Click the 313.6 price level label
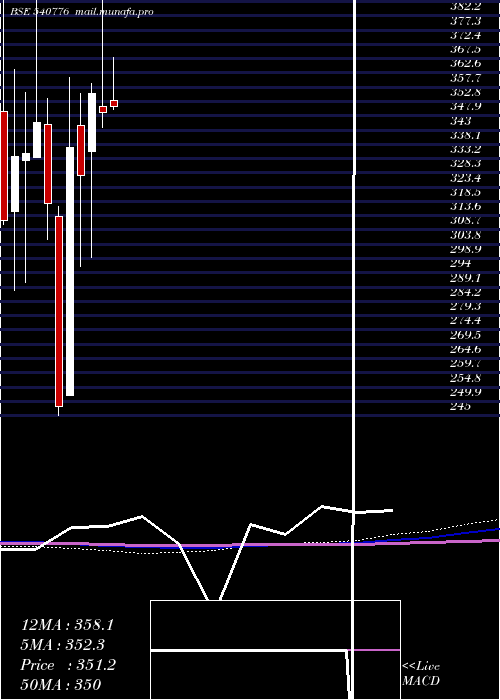This screenshot has width=500, height=700. point(465,207)
